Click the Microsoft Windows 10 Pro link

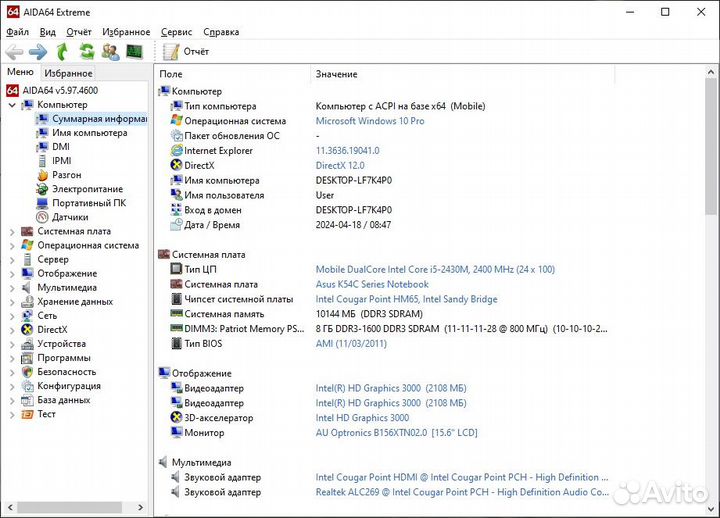point(369,121)
